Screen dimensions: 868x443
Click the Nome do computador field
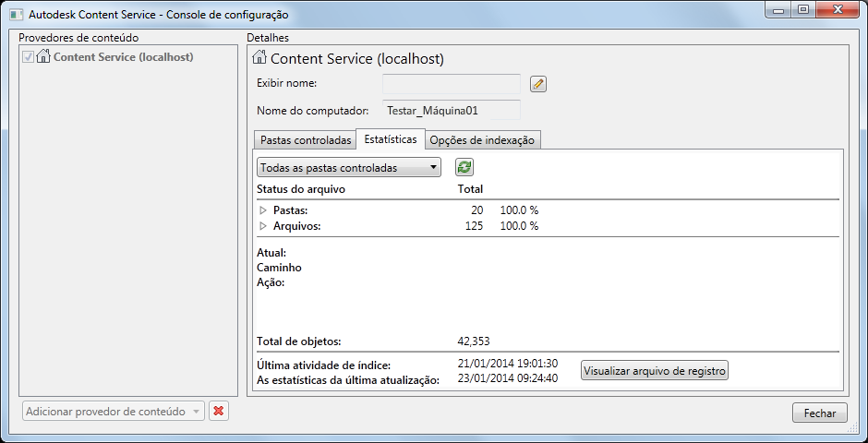tap(452, 110)
